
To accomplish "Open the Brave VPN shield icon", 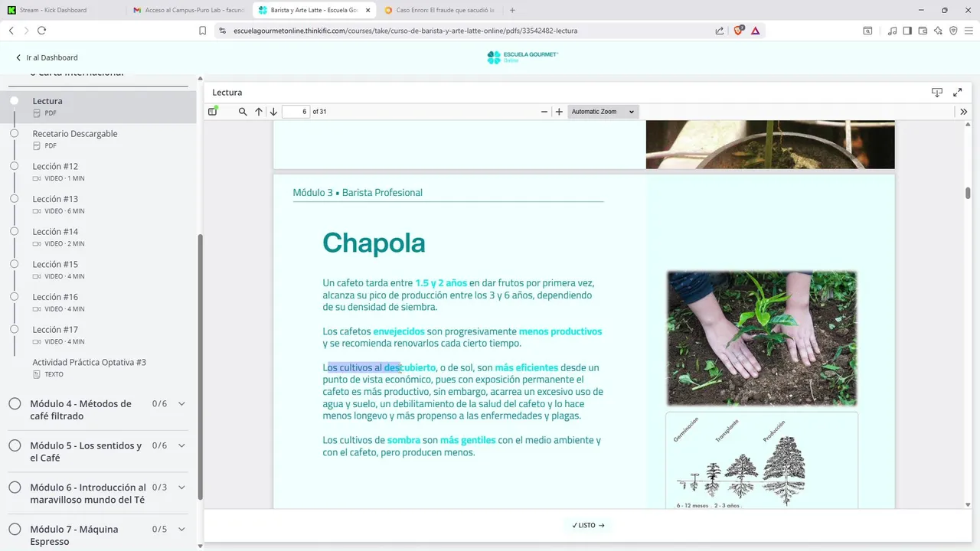I will (x=953, y=31).
